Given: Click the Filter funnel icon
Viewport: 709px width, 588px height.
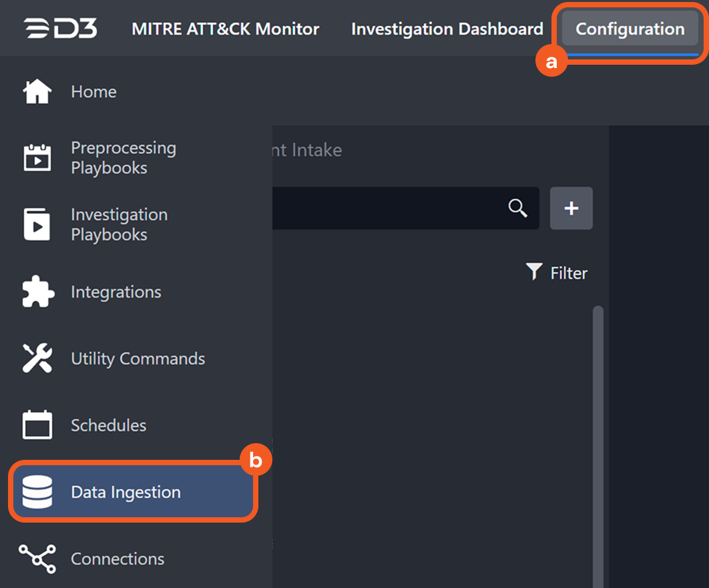Looking at the screenshot, I should pos(534,272).
